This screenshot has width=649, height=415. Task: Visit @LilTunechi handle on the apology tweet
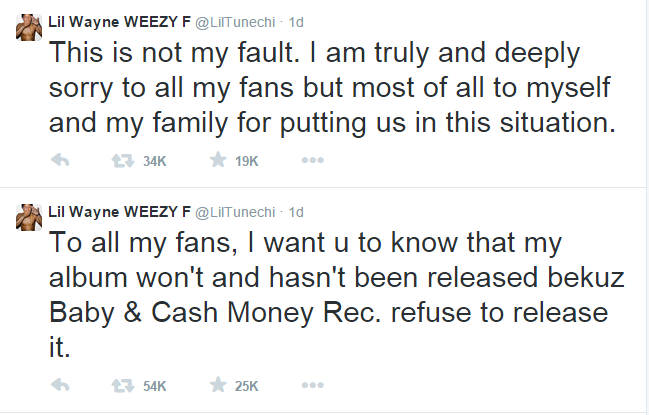235,18
